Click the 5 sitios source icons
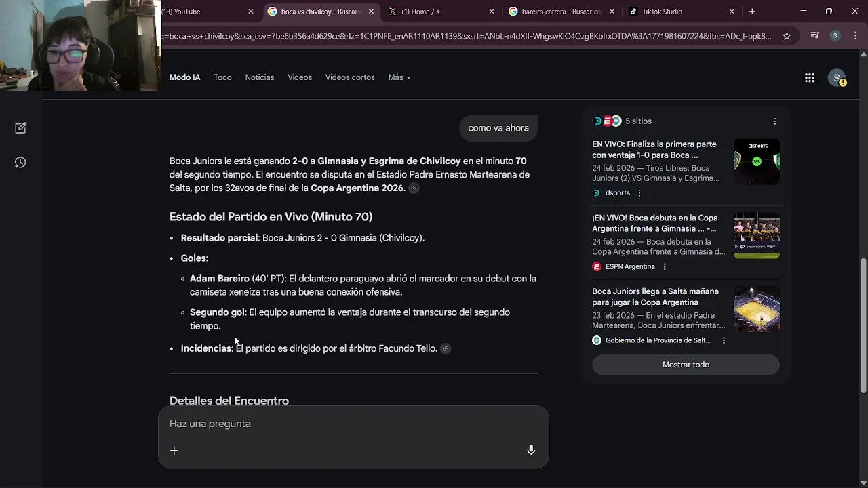 (x=607, y=121)
